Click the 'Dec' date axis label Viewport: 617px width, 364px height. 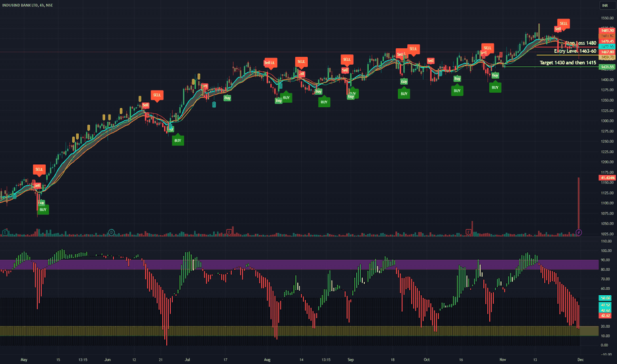(580, 359)
